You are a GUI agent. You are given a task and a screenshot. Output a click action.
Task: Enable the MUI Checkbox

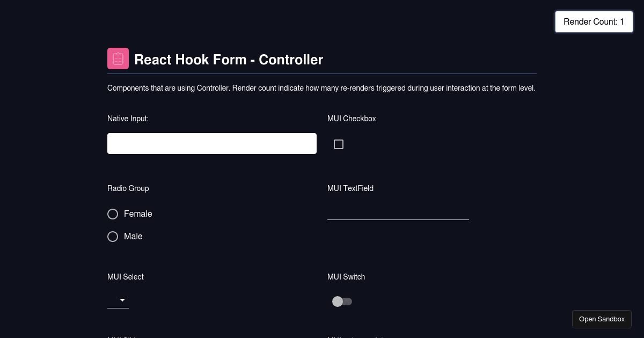point(339,144)
